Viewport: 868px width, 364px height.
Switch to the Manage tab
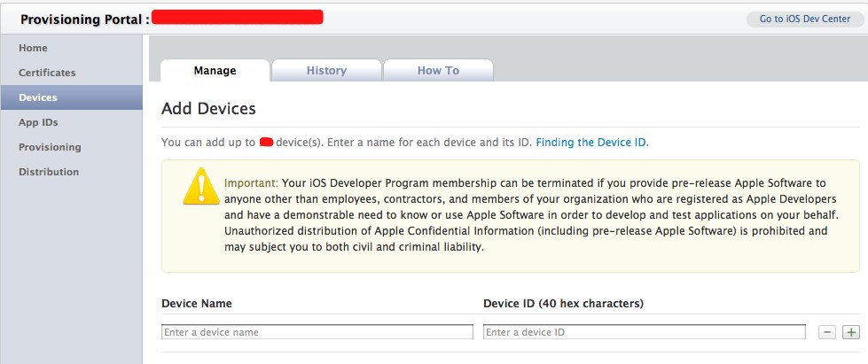215,70
